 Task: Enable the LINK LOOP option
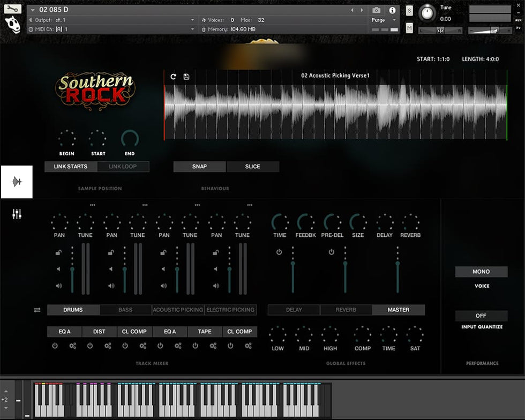pyautogui.click(x=123, y=167)
